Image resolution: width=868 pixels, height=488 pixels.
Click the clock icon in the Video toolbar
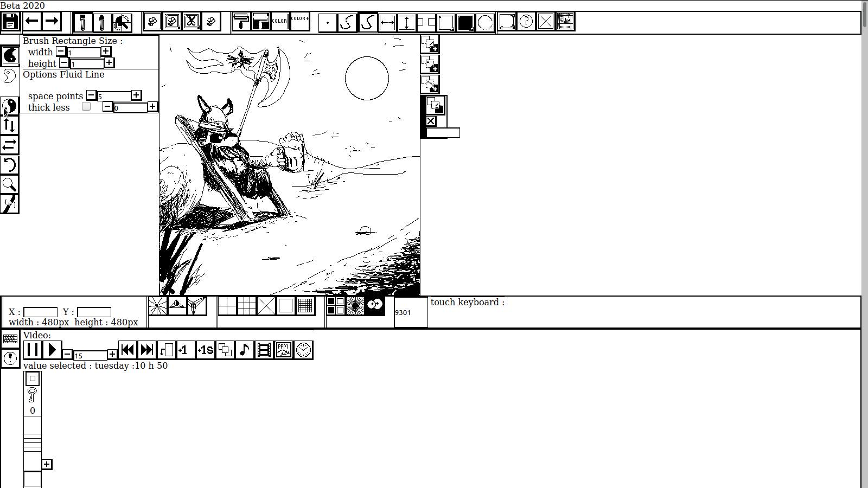pyautogui.click(x=303, y=350)
